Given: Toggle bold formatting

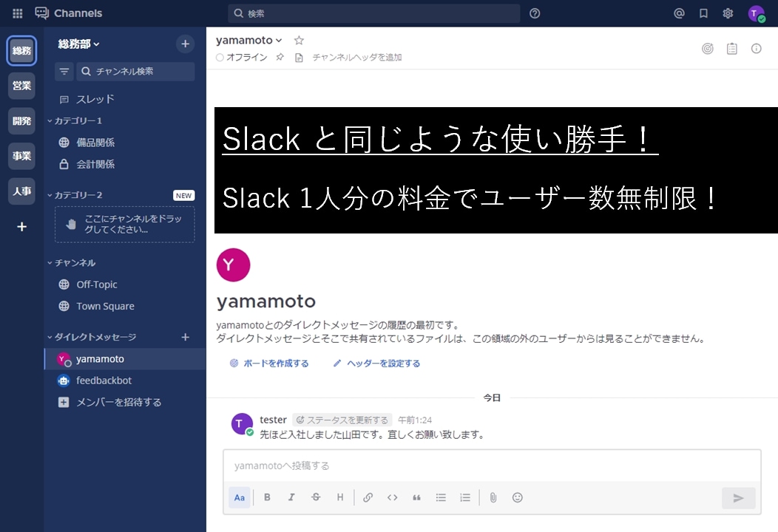Looking at the screenshot, I should (267, 497).
